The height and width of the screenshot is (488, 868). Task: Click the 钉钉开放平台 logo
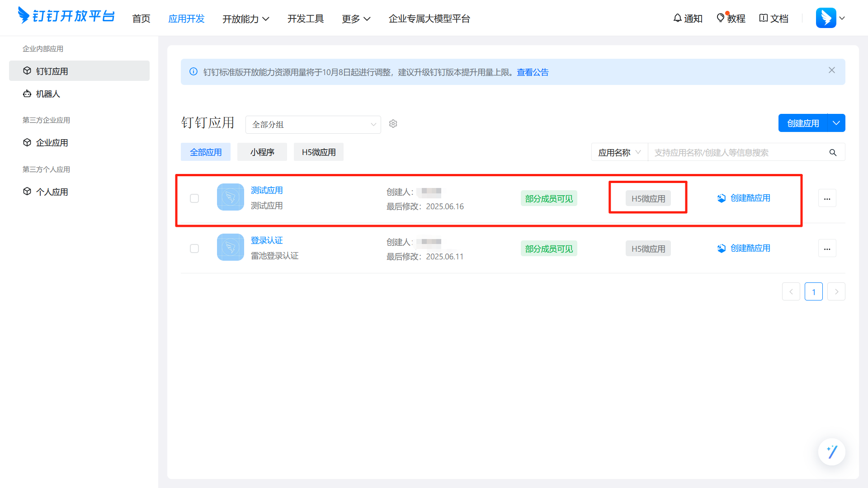coord(66,16)
